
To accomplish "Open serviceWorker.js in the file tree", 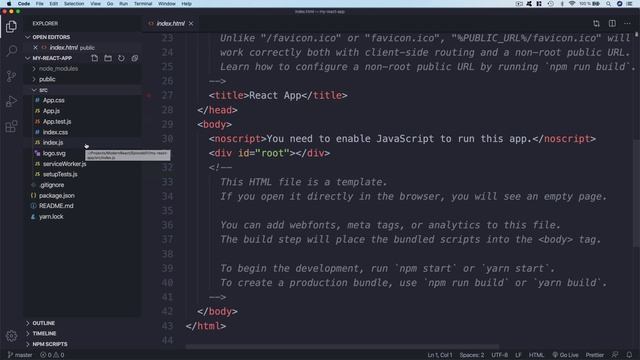I will coord(64,164).
